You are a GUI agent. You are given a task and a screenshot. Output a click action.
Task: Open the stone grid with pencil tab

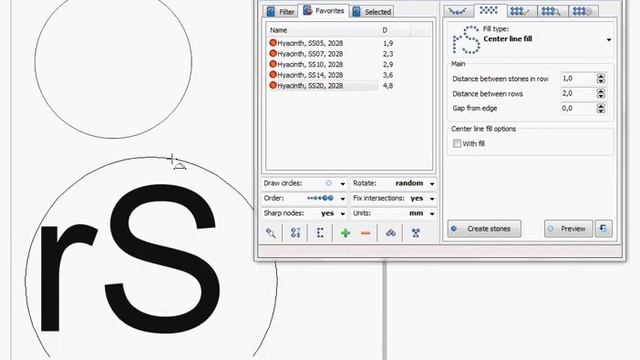pos(522,11)
